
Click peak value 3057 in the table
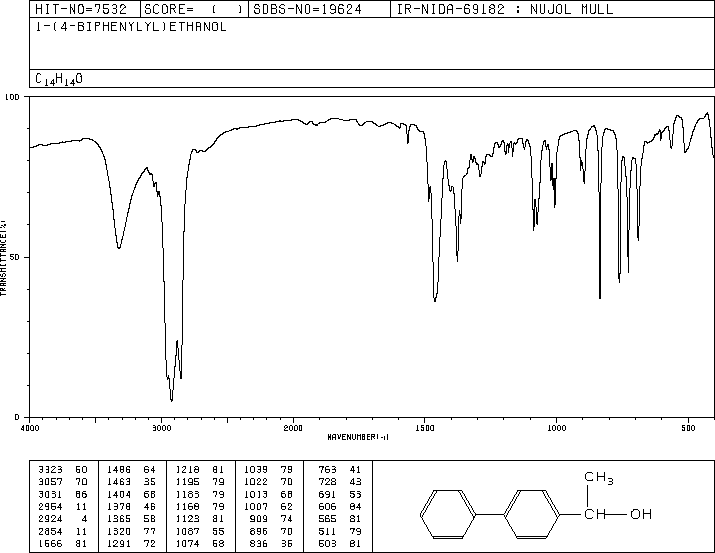click(50, 482)
